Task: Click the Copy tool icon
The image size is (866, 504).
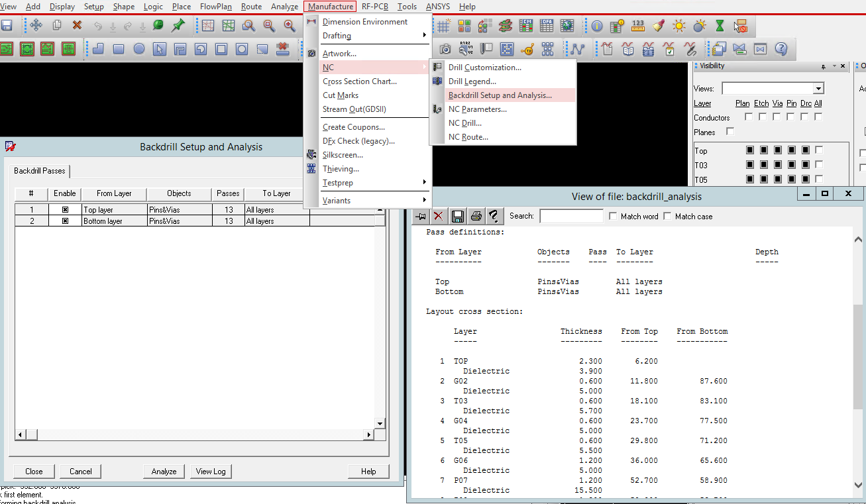Action: (x=57, y=25)
